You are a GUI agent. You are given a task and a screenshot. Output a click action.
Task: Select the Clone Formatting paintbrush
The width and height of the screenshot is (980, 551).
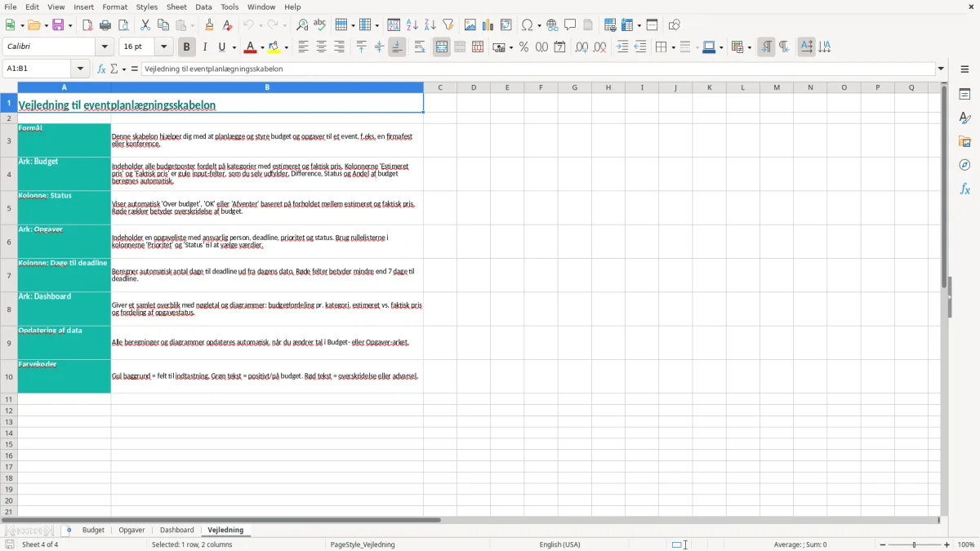[x=209, y=25]
